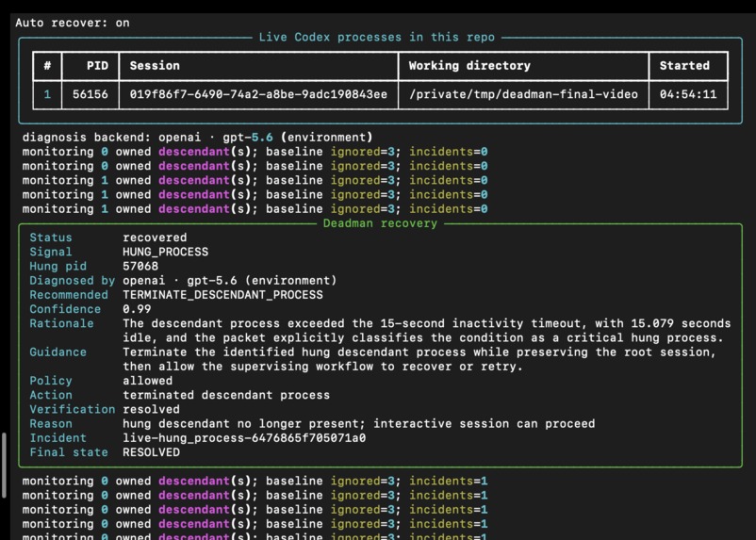Image resolution: width=756 pixels, height=540 pixels.
Task: Click 'terminated descendant process' action value
Action: click(x=226, y=395)
